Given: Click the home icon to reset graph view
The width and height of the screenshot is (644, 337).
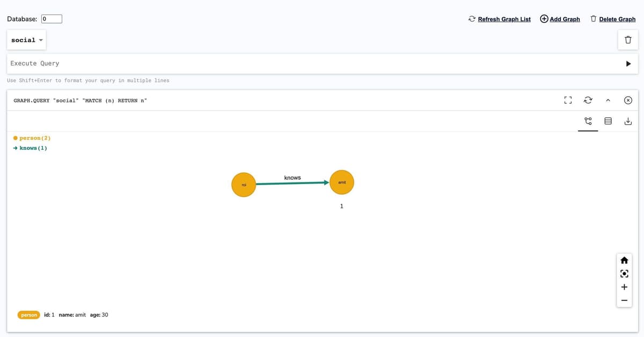Looking at the screenshot, I should (624, 260).
